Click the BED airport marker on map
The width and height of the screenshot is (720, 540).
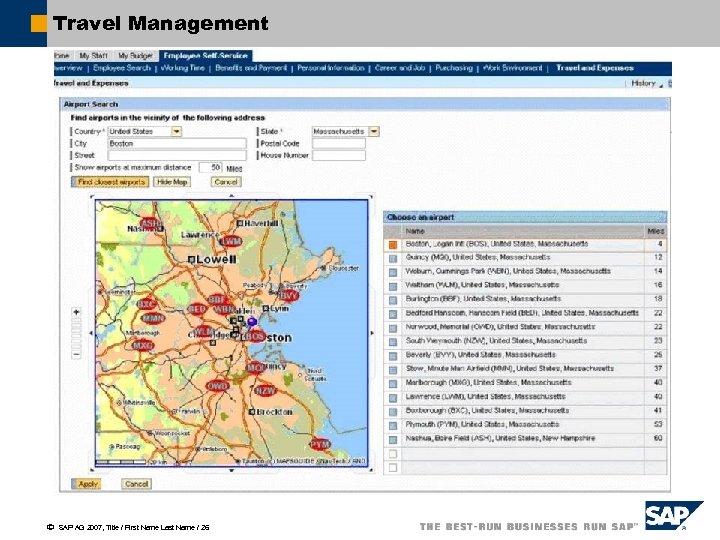197,309
